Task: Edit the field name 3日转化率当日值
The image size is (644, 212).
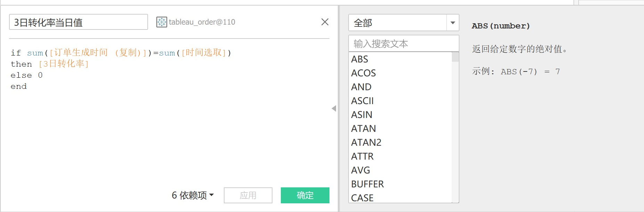Action: (x=79, y=22)
